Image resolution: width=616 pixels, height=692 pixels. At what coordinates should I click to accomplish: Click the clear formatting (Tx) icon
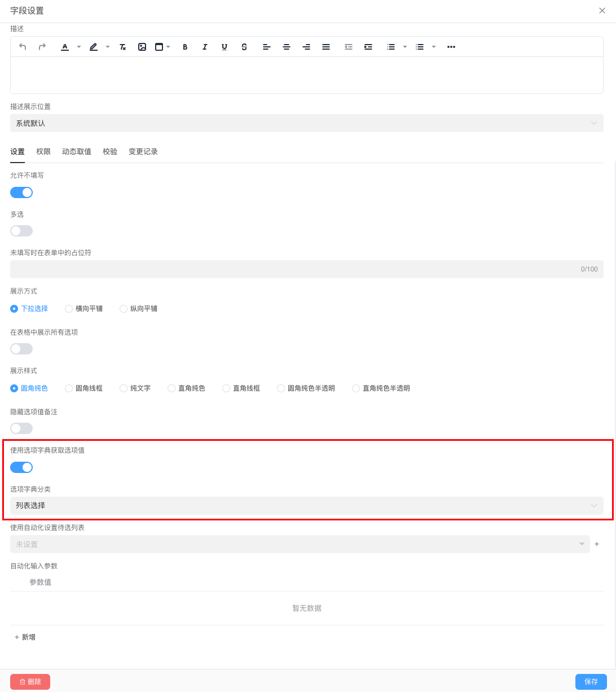(122, 47)
